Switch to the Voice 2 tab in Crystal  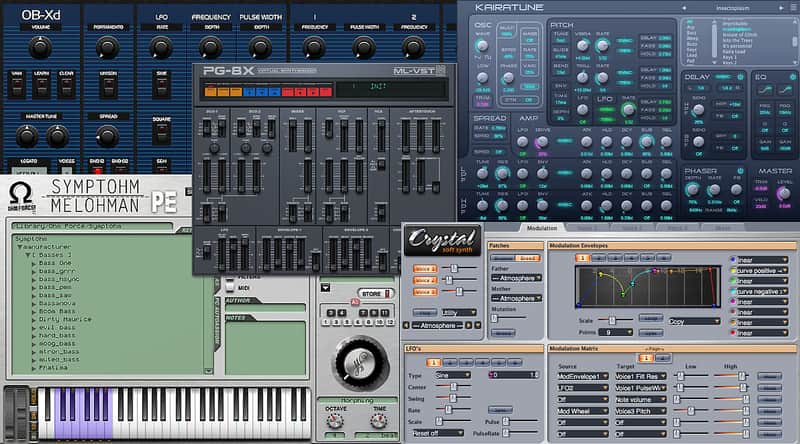click(630, 228)
